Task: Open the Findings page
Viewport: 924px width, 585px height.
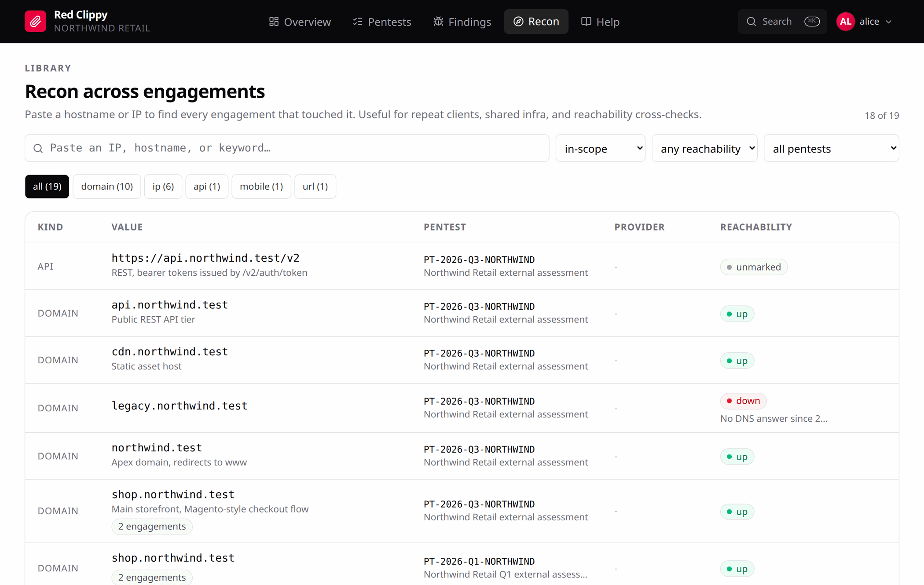Action: coord(462,22)
